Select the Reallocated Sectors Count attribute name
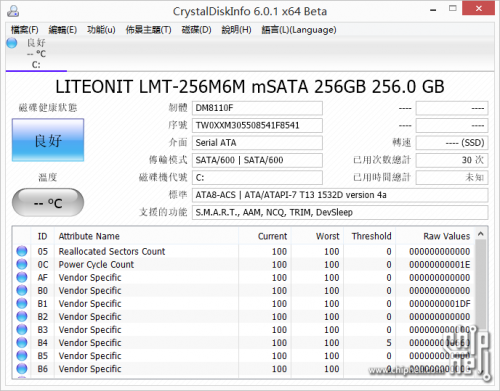The height and width of the screenshot is (391, 500). (x=112, y=251)
